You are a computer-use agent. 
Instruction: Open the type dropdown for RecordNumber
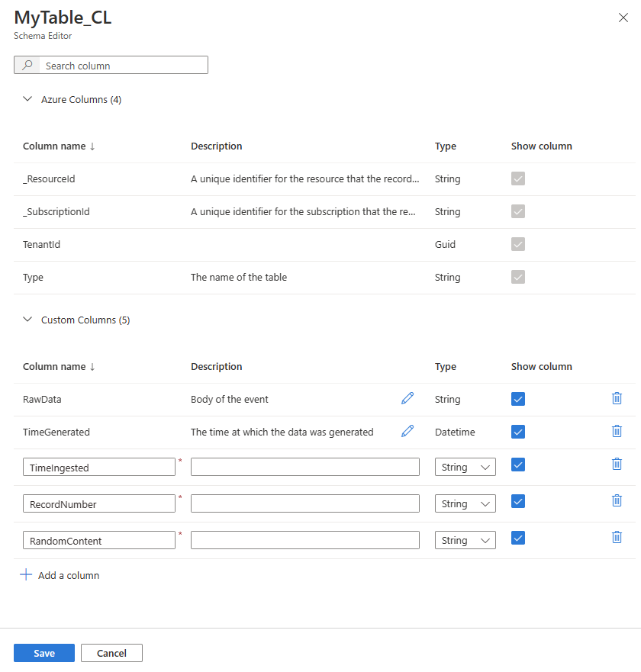(x=465, y=503)
